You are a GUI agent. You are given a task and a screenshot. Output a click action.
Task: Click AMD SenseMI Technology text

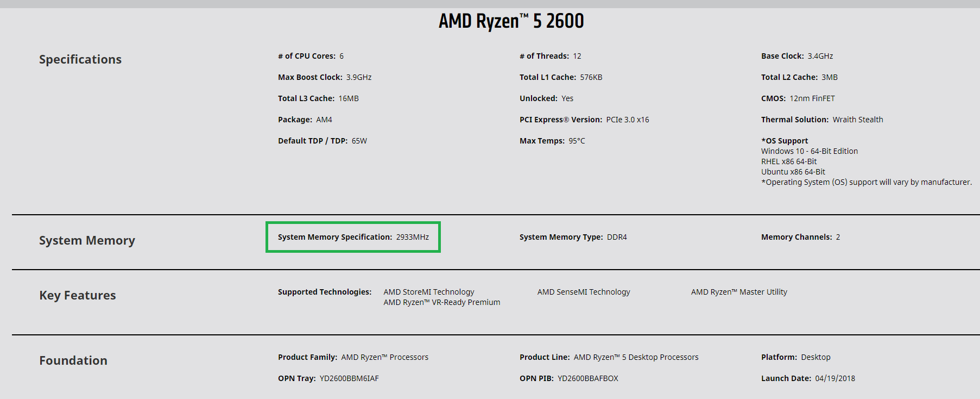click(x=584, y=292)
